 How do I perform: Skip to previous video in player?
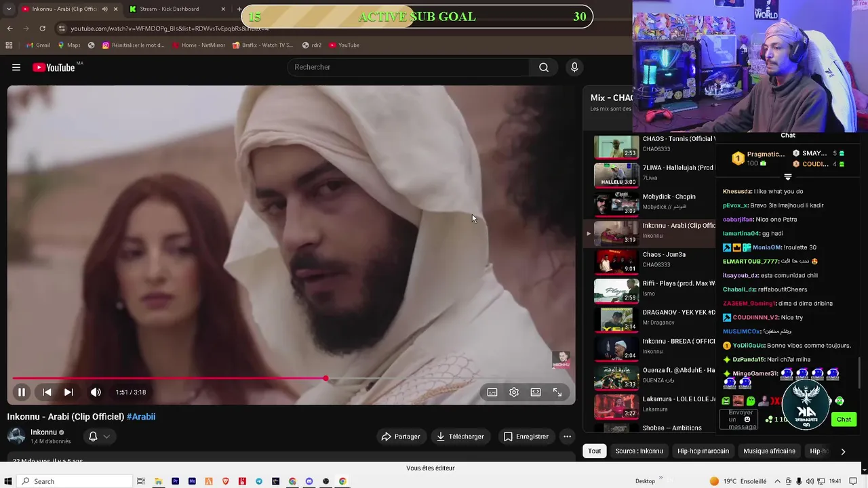(47, 392)
